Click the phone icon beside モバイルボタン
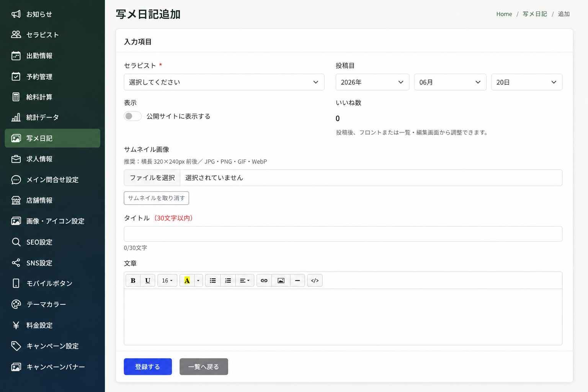588x392 pixels. tap(16, 283)
